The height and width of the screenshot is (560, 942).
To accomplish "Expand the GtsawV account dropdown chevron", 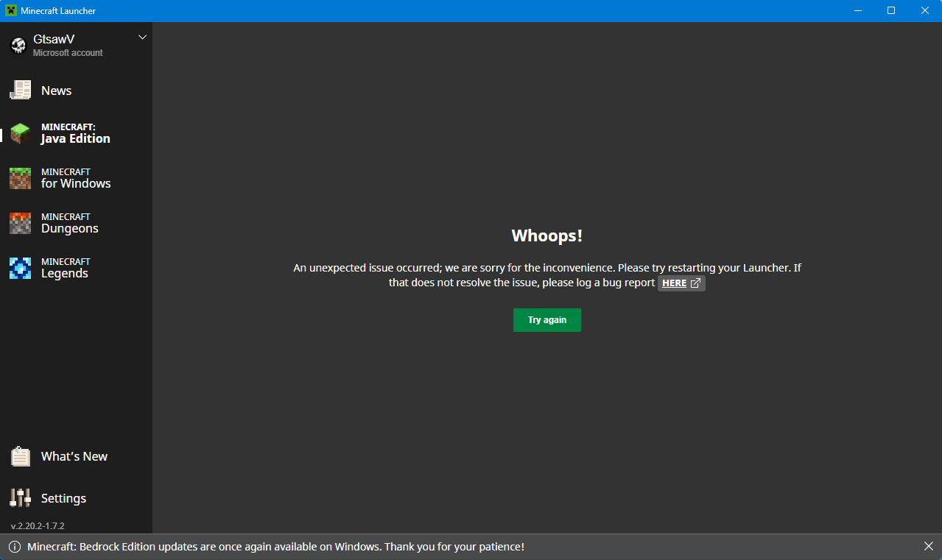I will 143,37.
